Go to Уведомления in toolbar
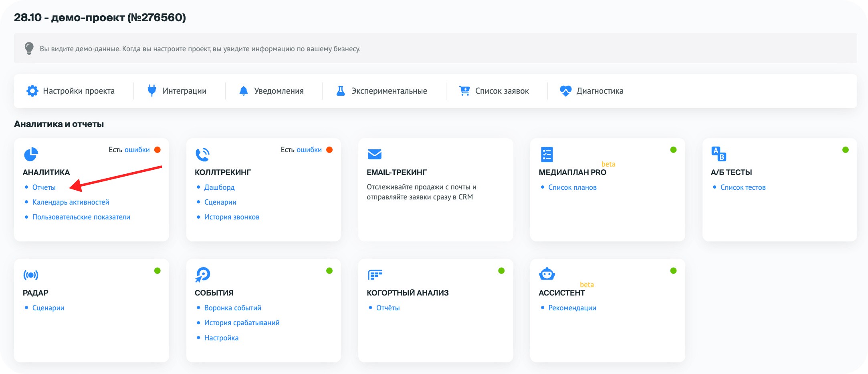 pos(271,91)
